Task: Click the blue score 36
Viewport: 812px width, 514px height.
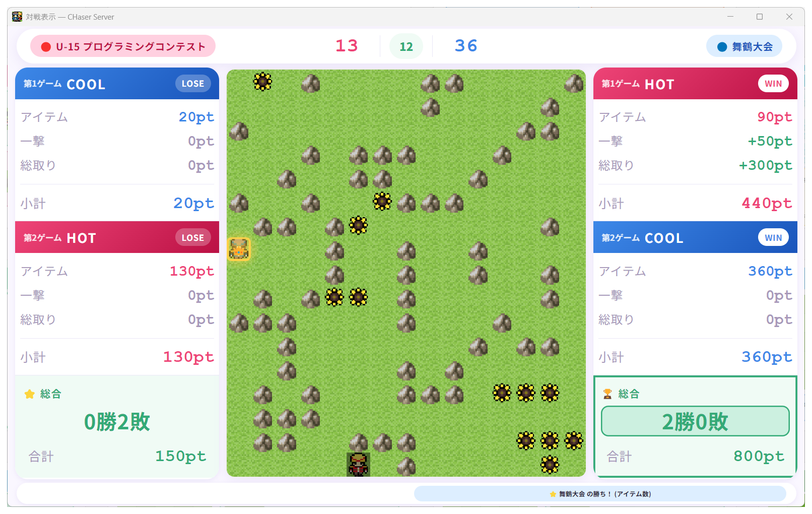Action: pyautogui.click(x=466, y=46)
